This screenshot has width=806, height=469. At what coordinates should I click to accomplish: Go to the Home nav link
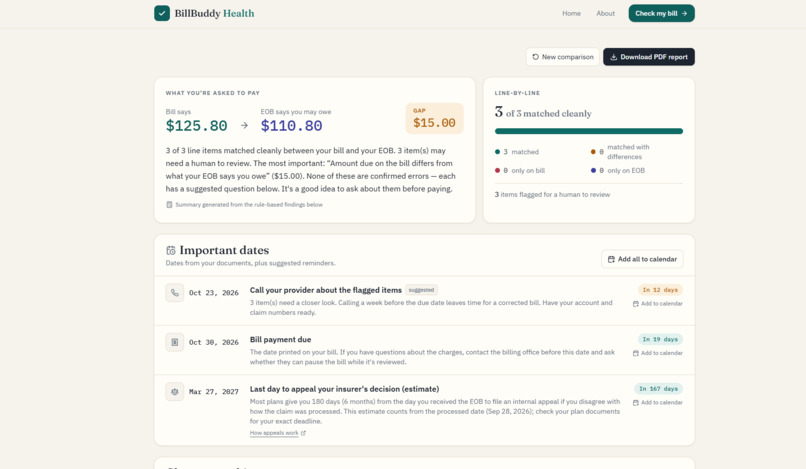[x=571, y=13]
